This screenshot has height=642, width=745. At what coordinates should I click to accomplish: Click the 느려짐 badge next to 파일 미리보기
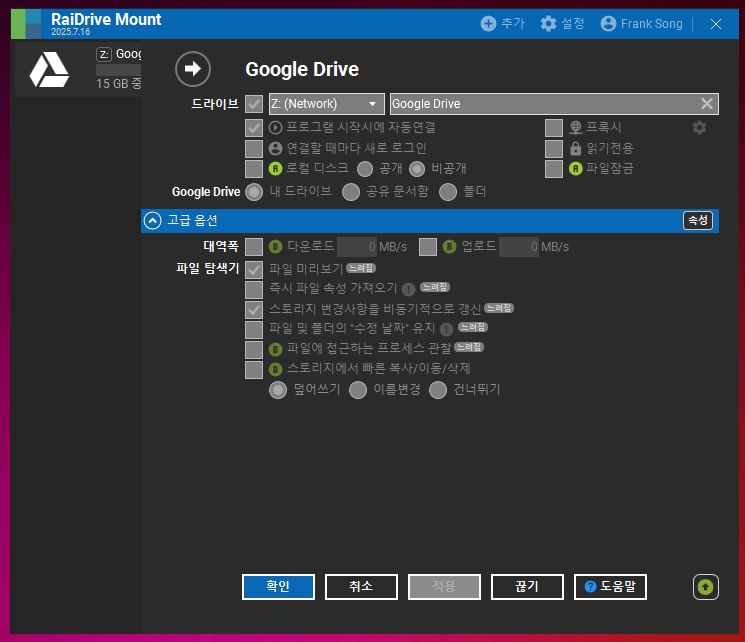coord(361,268)
